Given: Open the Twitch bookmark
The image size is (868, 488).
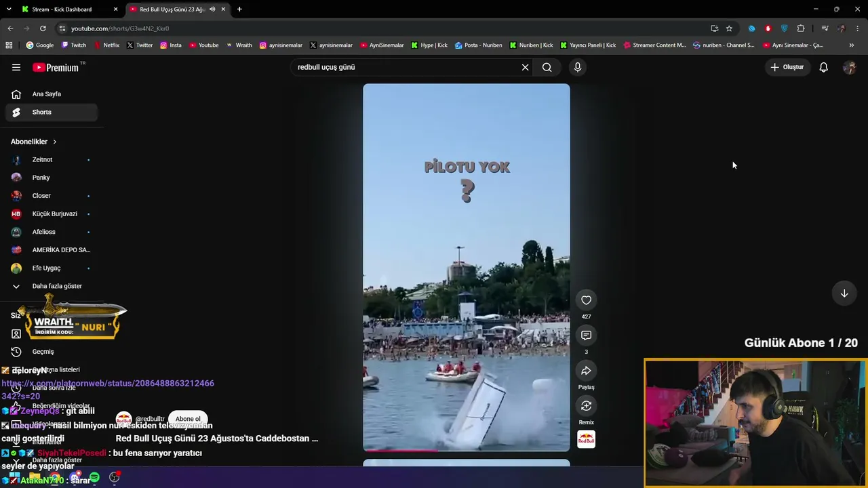Looking at the screenshot, I should click(x=74, y=45).
